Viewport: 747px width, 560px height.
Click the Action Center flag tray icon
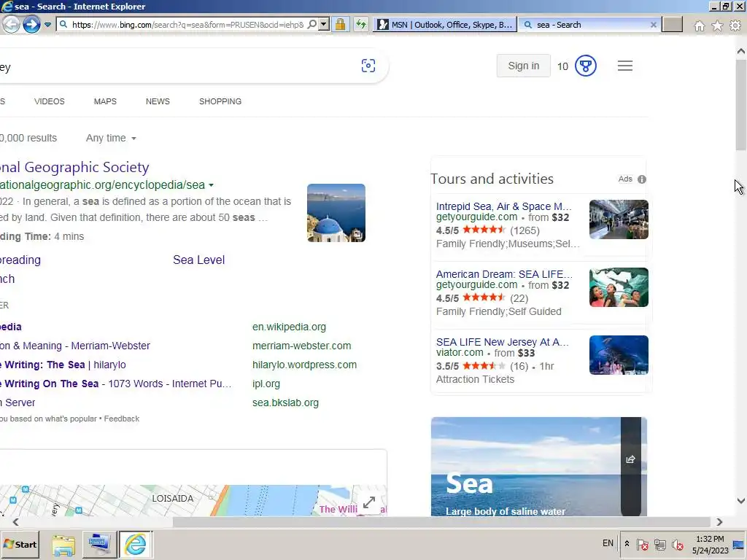(x=643, y=544)
